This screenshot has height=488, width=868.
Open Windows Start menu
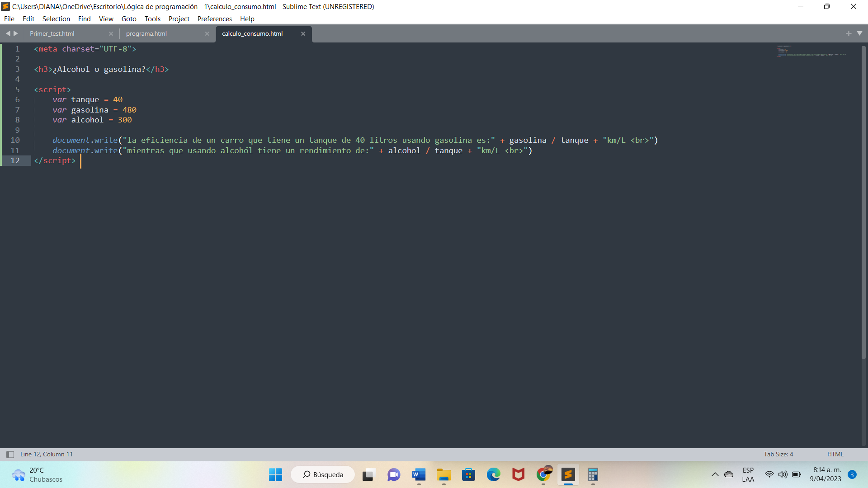coord(275,474)
